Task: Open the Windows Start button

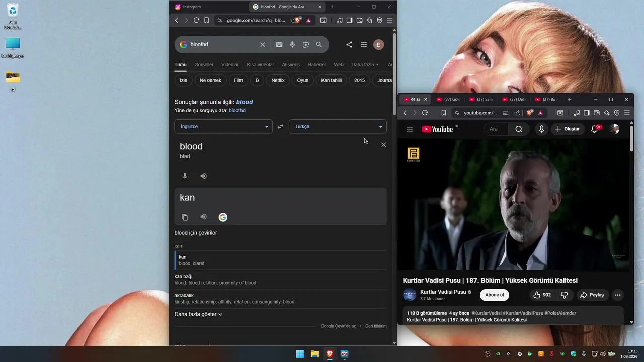Action: coord(300,354)
